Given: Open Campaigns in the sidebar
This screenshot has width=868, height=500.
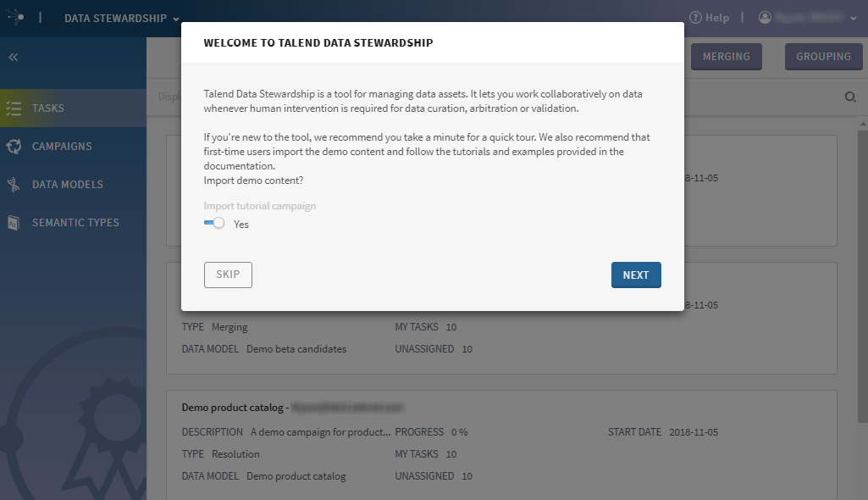Looking at the screenshot, I should coord(62,147).
